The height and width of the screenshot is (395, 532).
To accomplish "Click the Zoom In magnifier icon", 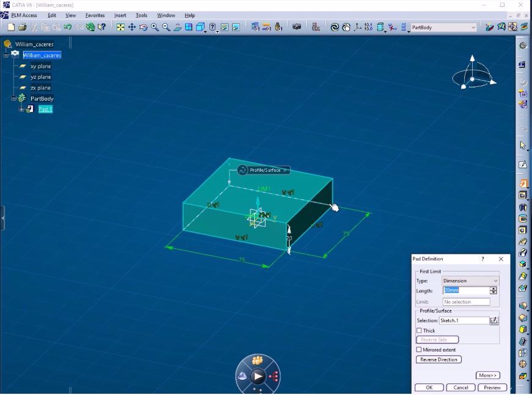I will [x=155, y=27].
